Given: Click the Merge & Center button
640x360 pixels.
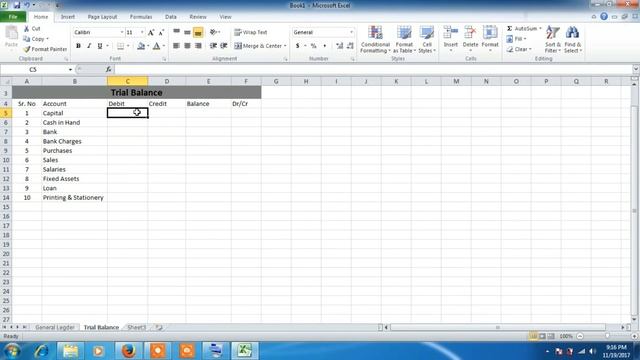Looking at the screenshot, I should click(258, 46).
